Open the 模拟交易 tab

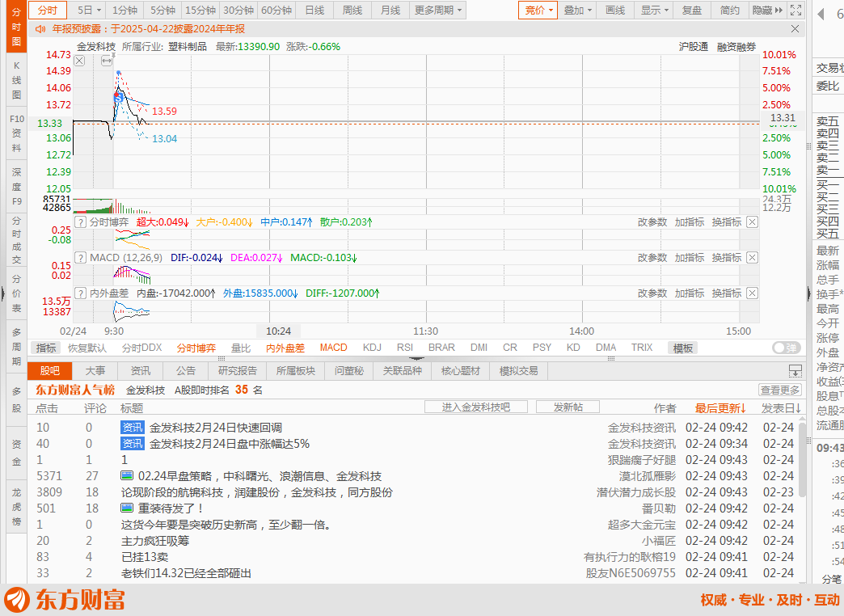[x=518, y=371]
